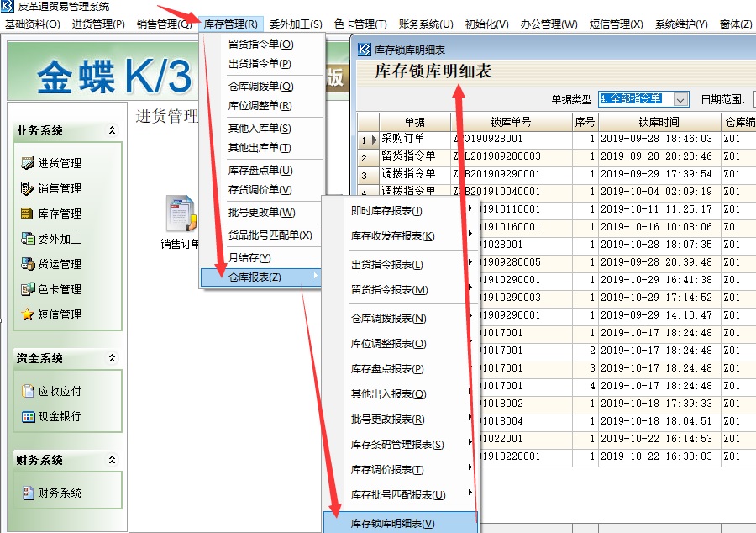The width and height of the screenshot is (756, 533).
Task: Expand 即时库存报表(J) submenu
Action: 387,210
